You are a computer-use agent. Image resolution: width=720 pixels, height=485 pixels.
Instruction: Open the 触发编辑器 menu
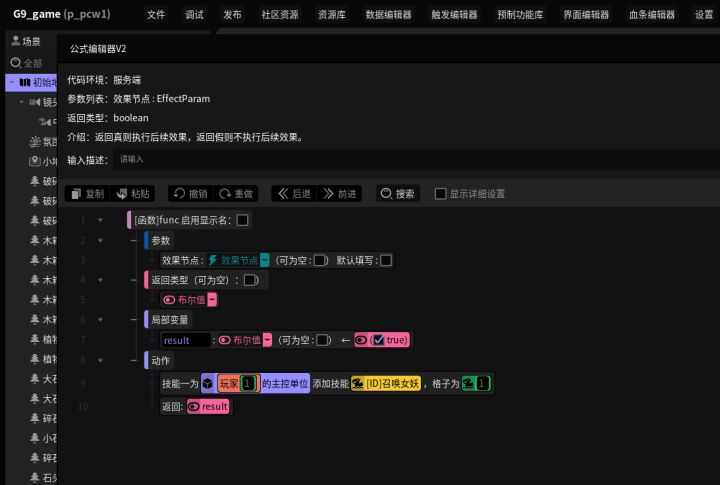(x=454, y=15)
